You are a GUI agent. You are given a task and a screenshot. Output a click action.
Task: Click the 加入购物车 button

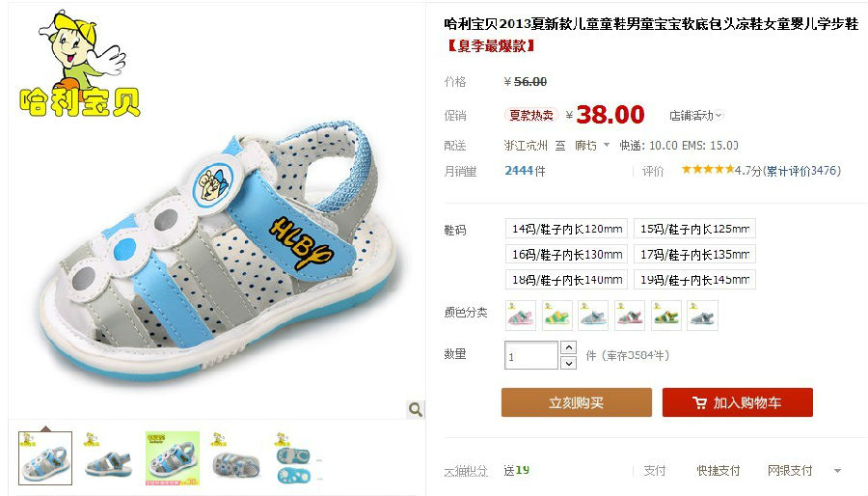(x=738, y=402)
